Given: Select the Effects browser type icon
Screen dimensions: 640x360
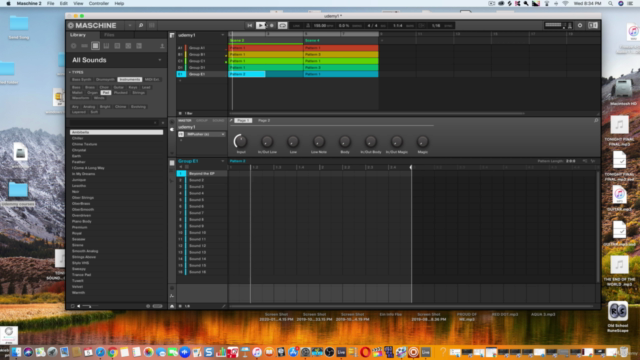Looking at the screenshot, I should (x=118, y=46).
